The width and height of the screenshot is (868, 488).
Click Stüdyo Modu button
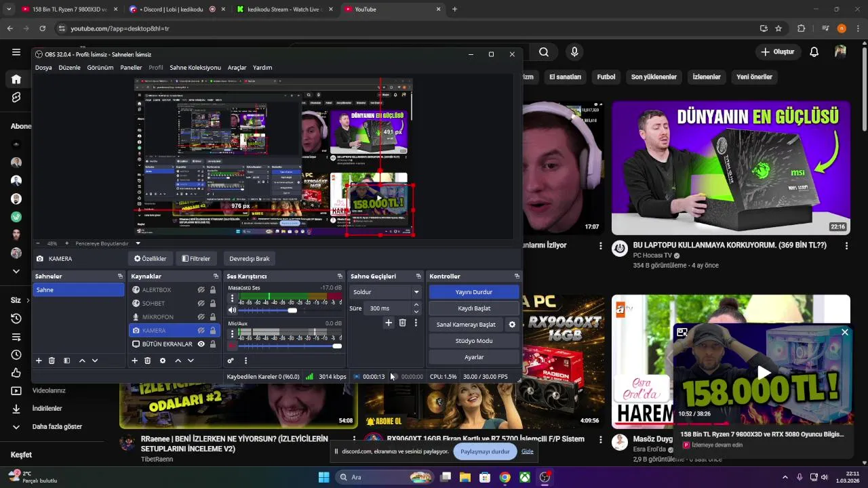click(x=474, y=341)
